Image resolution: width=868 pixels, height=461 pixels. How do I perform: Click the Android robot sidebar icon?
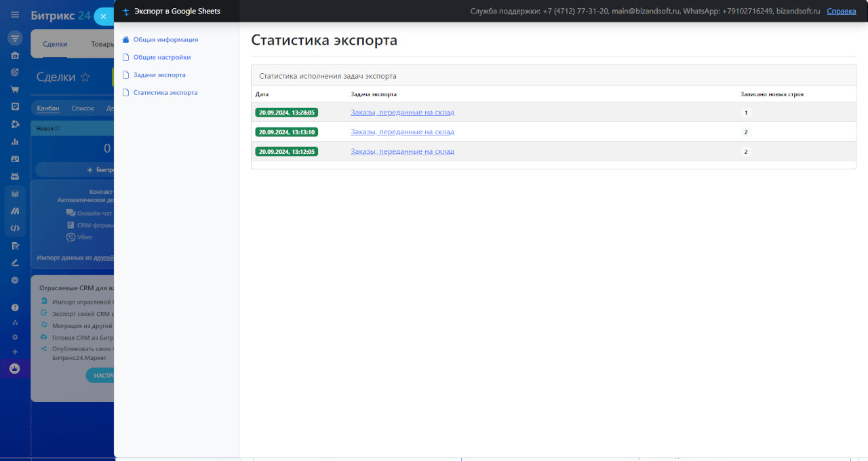[15, 176]
